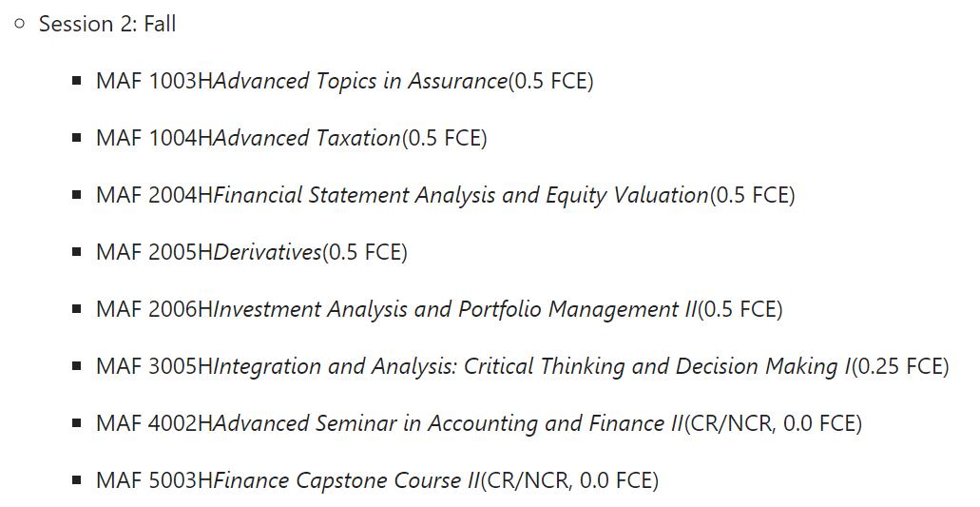
Task: Click the (0.5 FCE) after Advanced Taxation
Action: click(x=444, y=138)
